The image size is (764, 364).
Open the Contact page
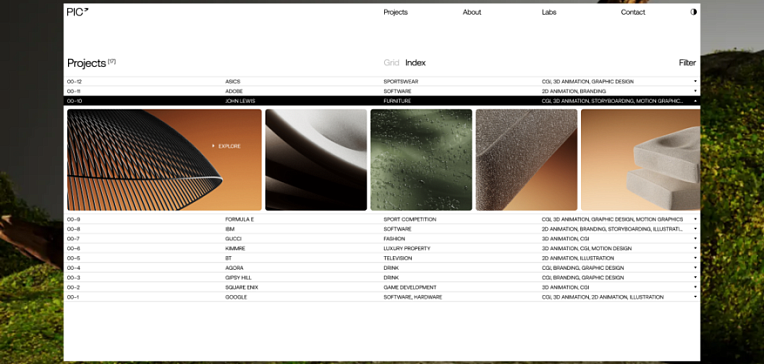coord(632,12)
